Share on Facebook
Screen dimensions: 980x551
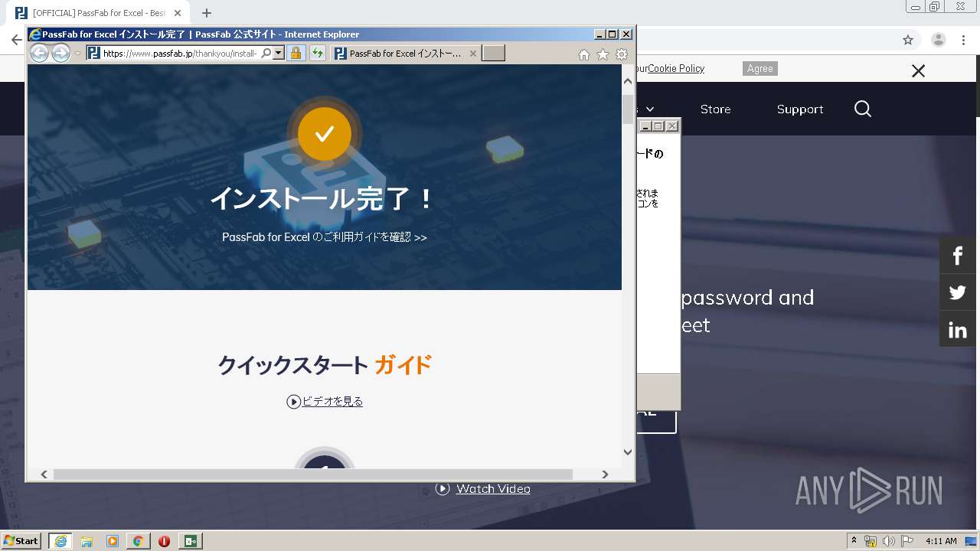[x=958, y=256]
